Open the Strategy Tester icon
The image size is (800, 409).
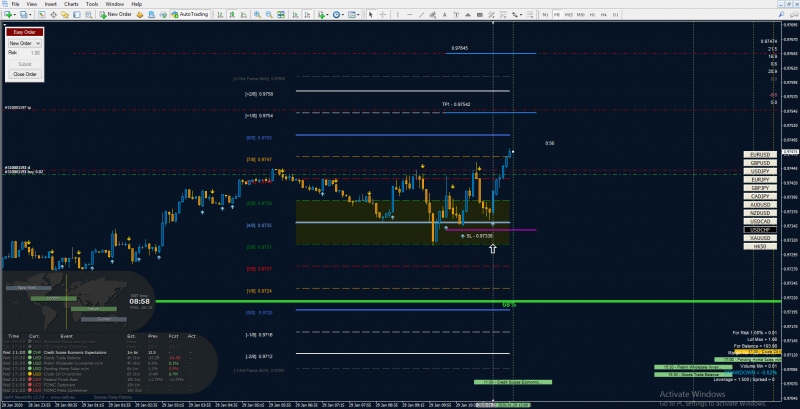[88, 15]
